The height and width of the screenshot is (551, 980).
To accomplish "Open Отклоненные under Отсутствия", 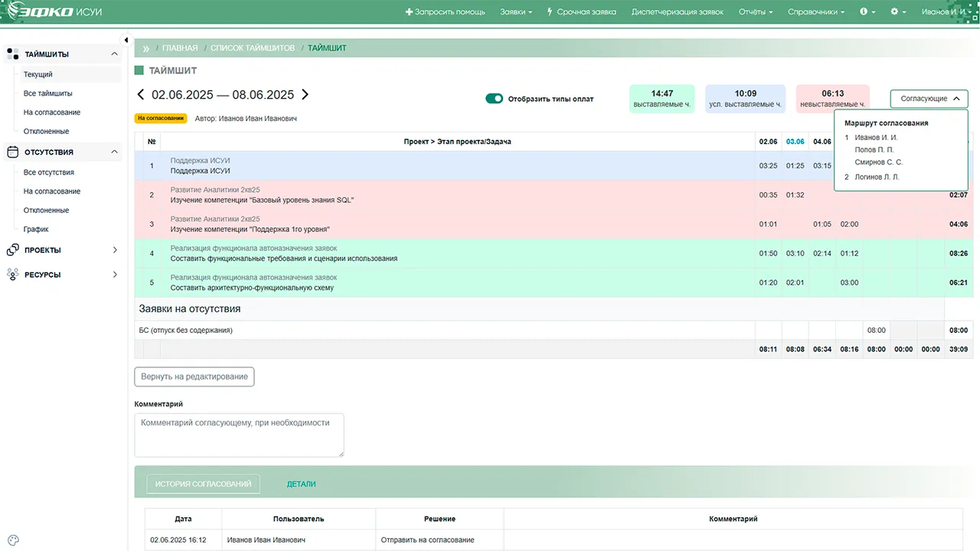I will (x=46, y=210).
